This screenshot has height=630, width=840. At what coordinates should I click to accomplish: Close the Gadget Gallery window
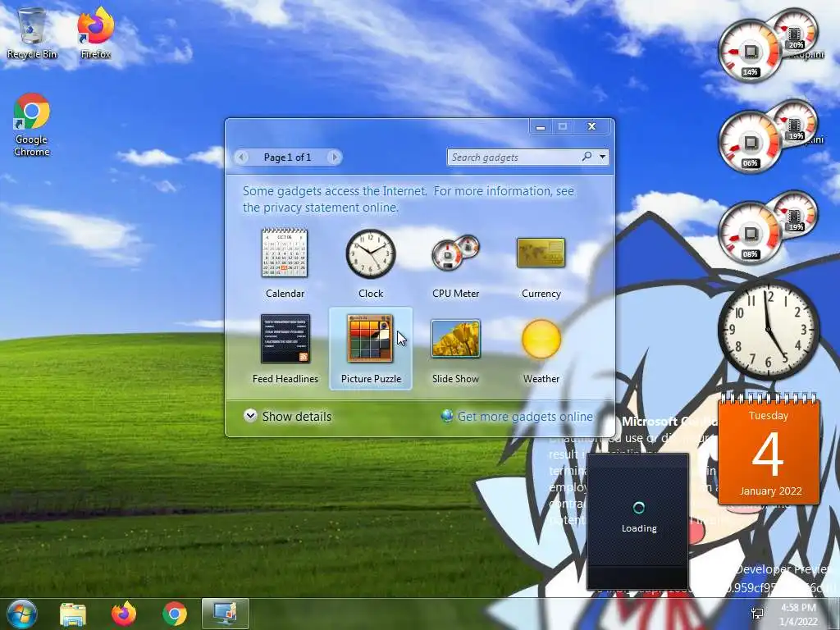[591, 126]
